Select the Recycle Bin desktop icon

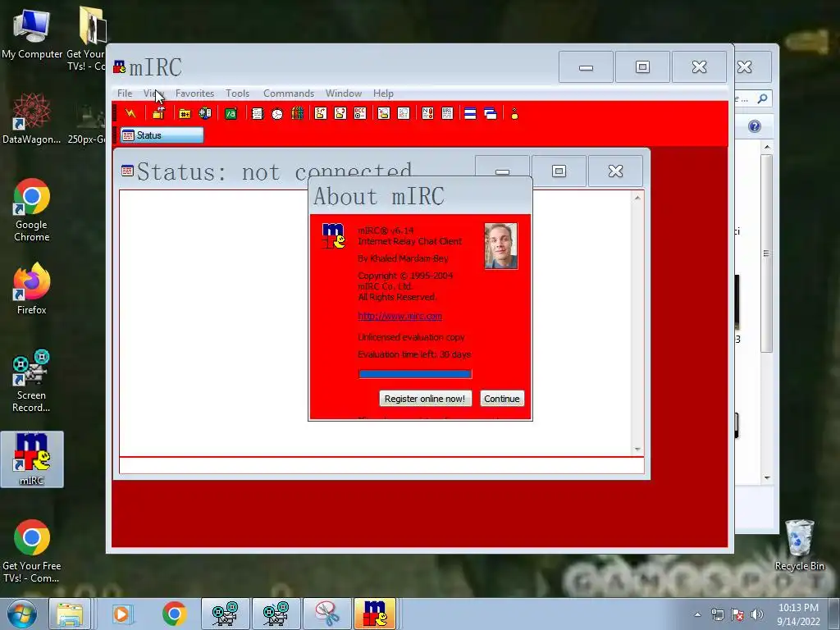pyautogui.click(x=799, y=545)
